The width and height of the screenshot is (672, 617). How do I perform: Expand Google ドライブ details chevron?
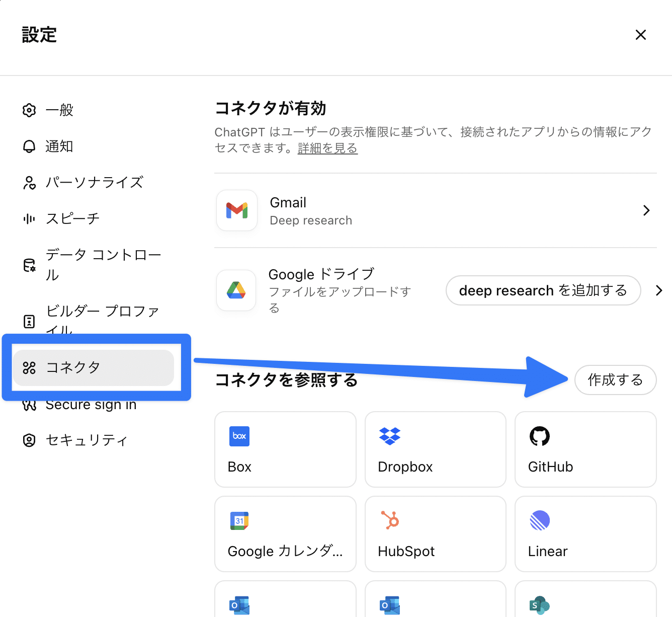659,290
